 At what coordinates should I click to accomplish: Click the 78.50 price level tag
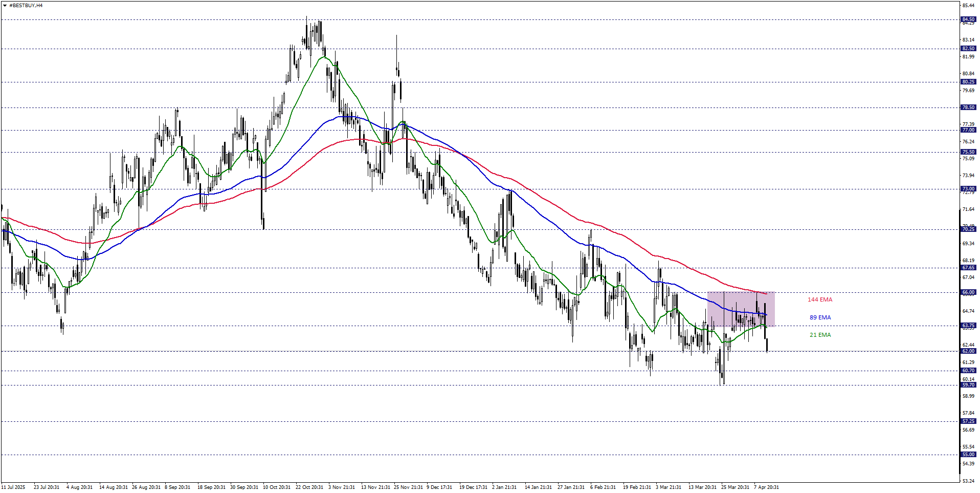pyautogui.click(x=968, y=108)
